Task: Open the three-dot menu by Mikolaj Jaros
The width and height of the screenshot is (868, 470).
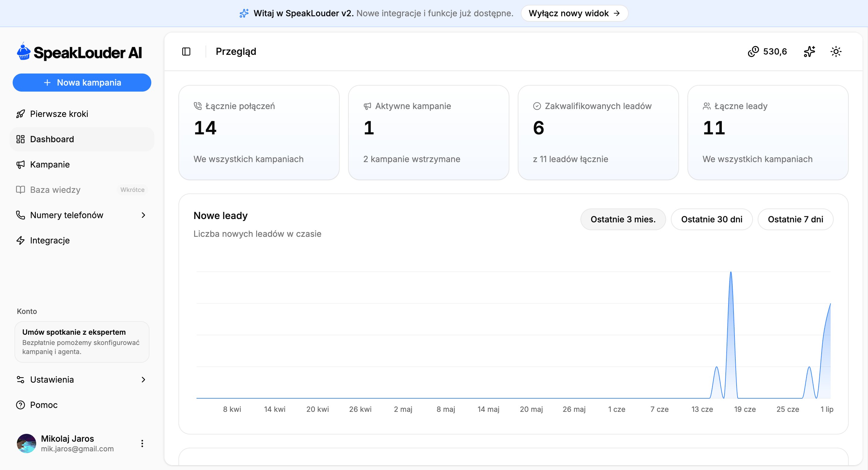Action: click(142, 443)
